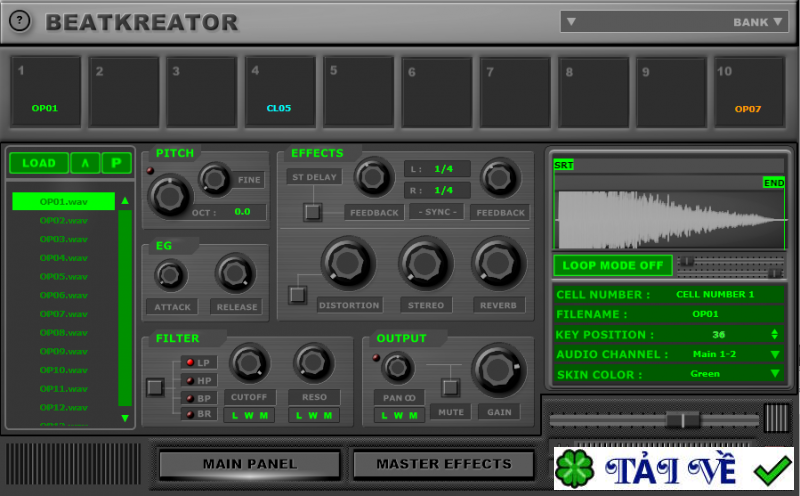800x496 pixels.
Task: Open the preset dropdown arrow beside BANK
Action: click(571, 21)
